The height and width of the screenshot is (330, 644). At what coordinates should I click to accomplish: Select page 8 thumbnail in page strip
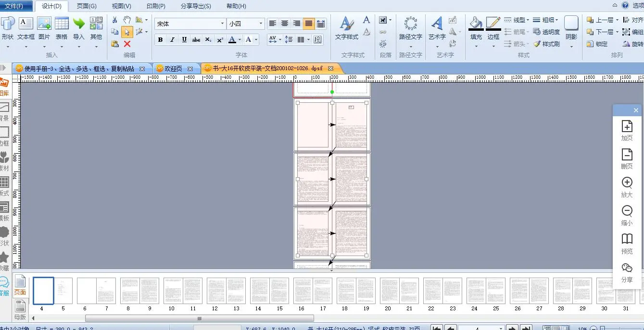[130, 291]
